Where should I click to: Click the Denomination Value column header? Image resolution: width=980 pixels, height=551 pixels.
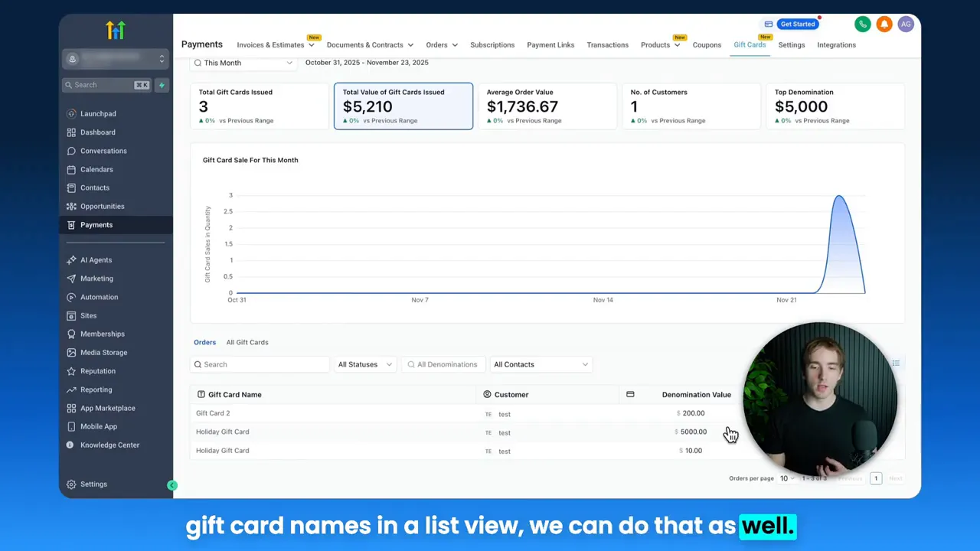[696, 395]
